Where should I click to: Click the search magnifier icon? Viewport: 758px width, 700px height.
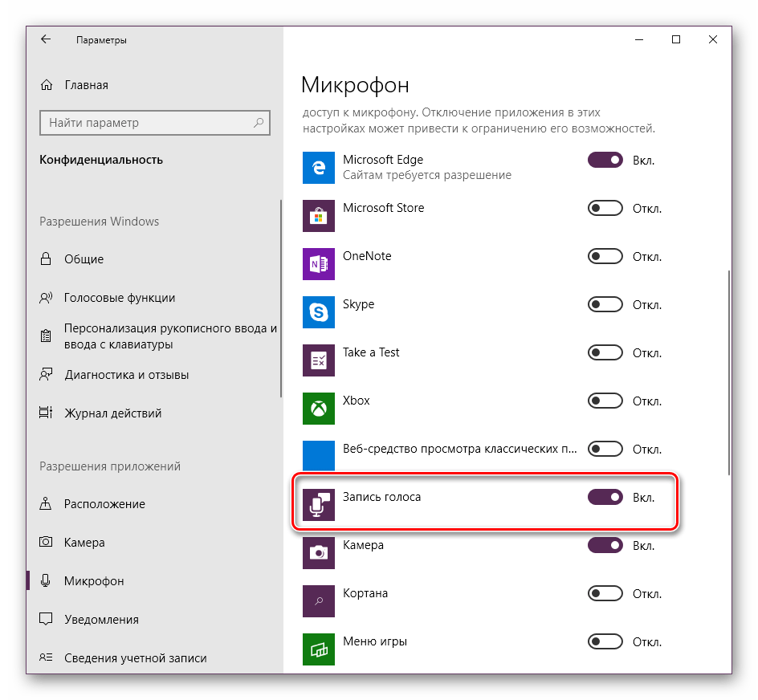(259, 123)
